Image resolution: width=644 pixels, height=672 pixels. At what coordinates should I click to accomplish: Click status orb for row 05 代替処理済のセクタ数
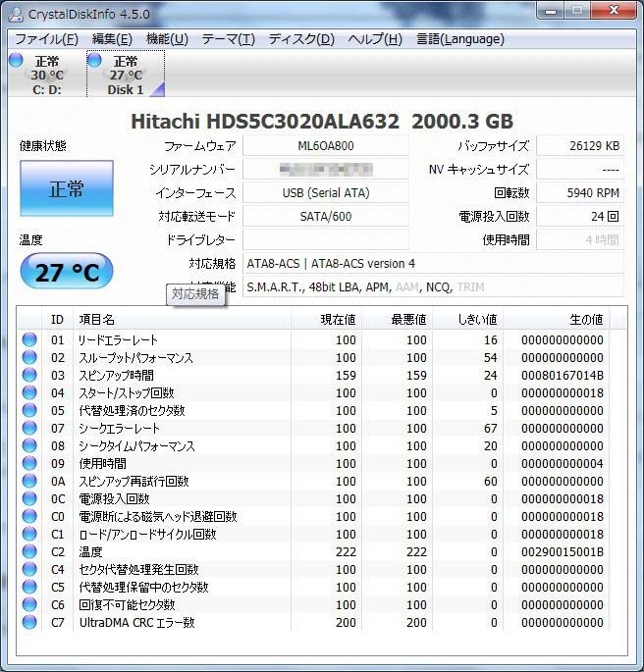(x=29, y=410)
